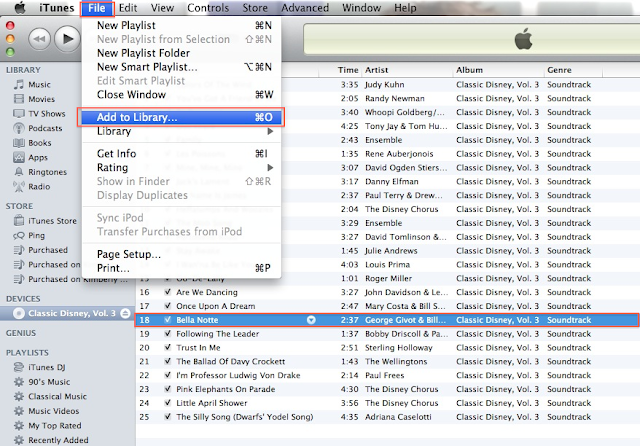The width and height of the screenshot is (640, 446).
Task: Click artist Adriana Caselotti
Action: pos(398,417)
